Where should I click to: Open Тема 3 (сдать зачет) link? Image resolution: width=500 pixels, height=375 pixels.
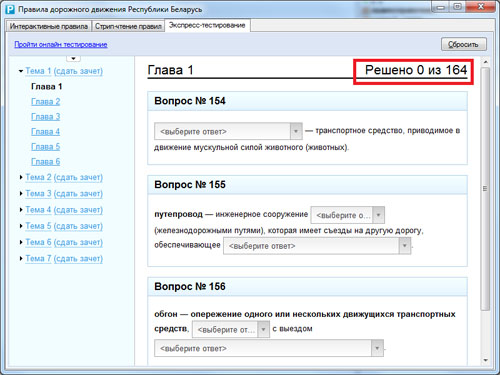(64, 194)
